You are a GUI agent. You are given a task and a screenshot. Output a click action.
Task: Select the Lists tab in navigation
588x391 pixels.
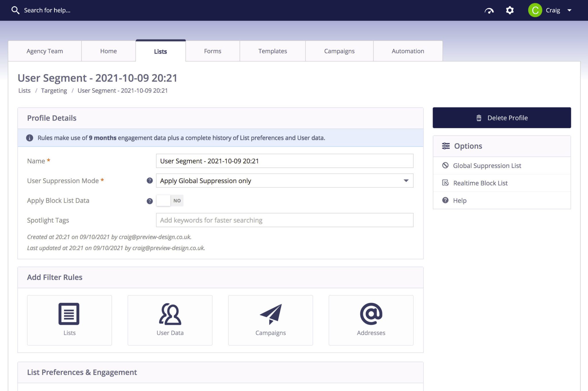coord(160,51)
